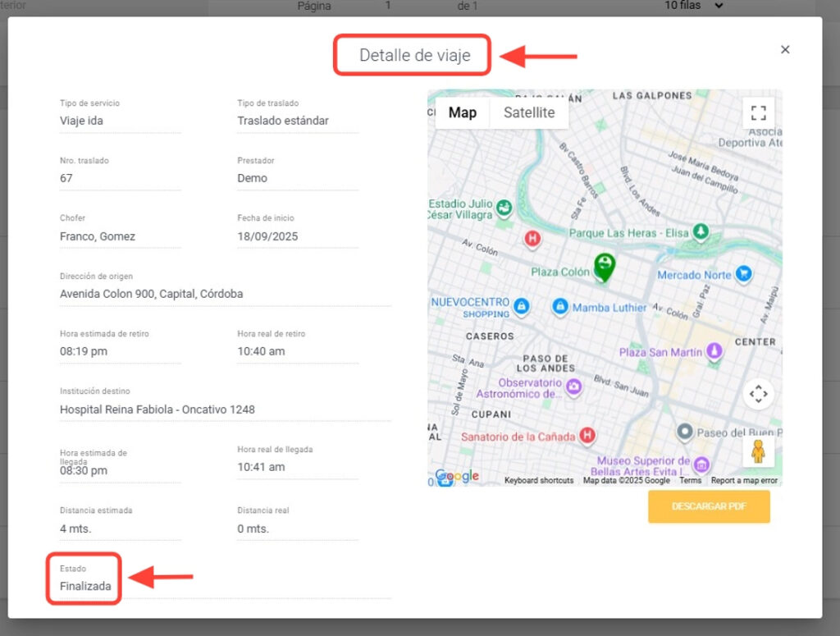Click Report a map error link
The image size is (840, 636).
tap(744, 480)
